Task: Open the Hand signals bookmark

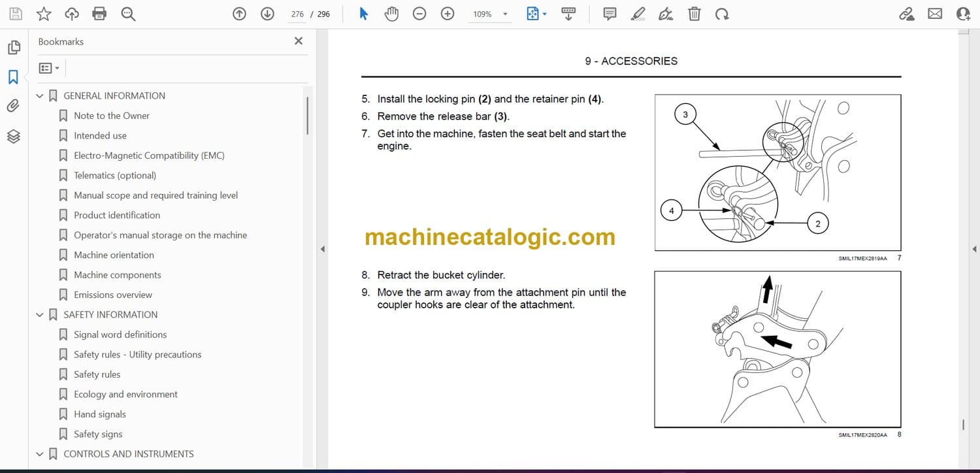Action: pos(100,414)
